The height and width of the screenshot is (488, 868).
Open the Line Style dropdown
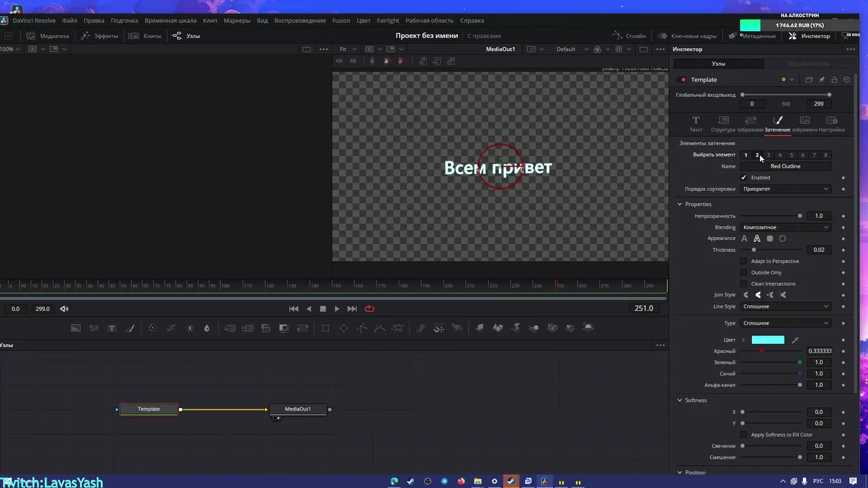786,306
